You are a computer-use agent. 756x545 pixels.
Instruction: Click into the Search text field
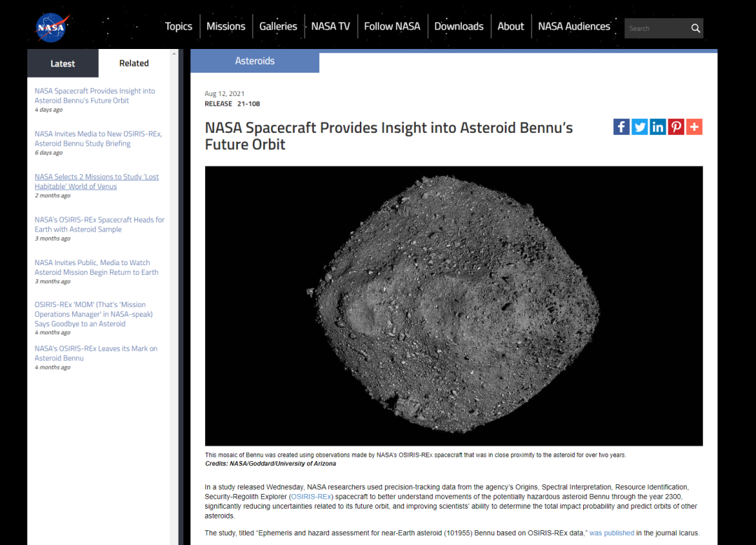(x=655, y=29)
